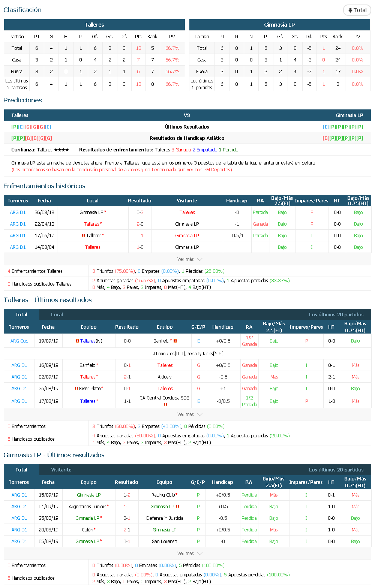Click Aldosivi team name
The image size is (372, 588).
coord(165,377)
